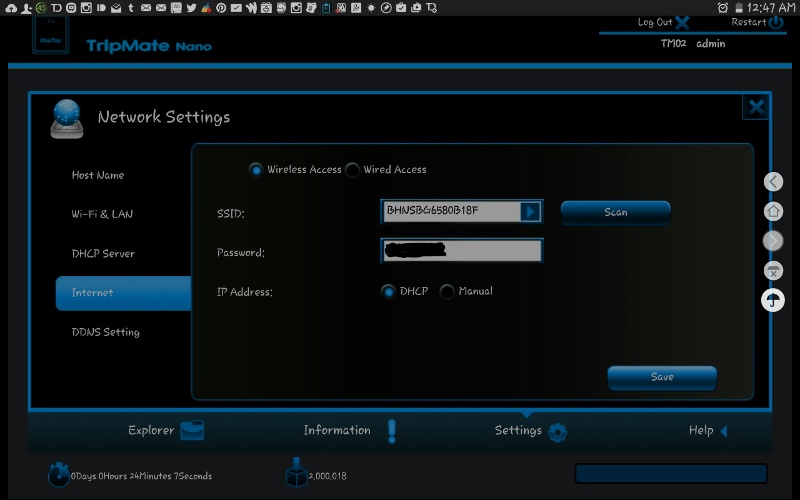Click the Log Out link text
Image resolution: width=800 pixels, height=500 pixels.
655,22
